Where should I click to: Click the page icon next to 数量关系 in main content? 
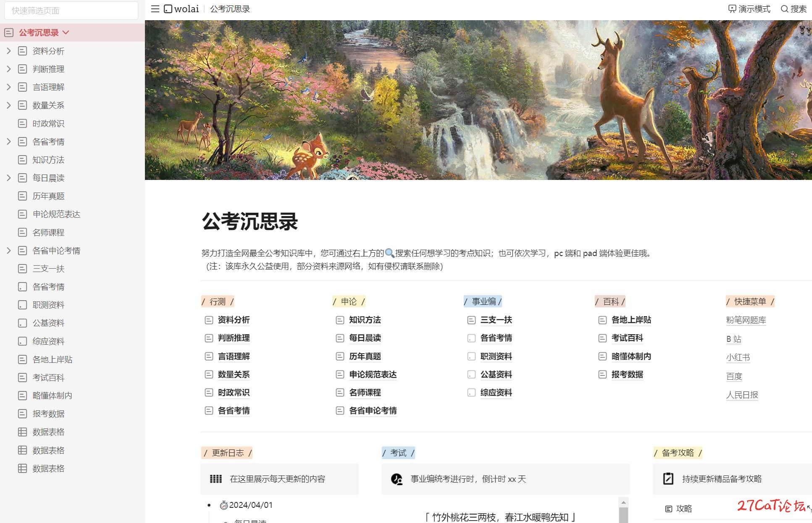[209, 374]
